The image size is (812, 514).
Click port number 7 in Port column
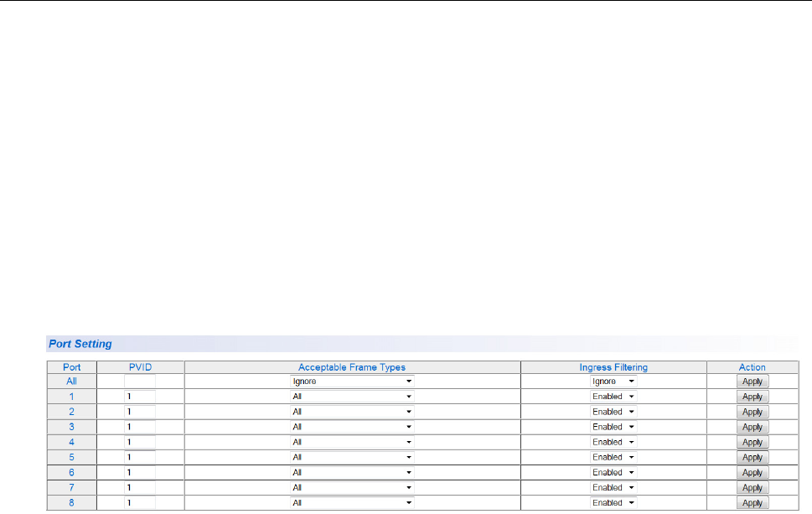pyautogui.click(x=71, y=487)
